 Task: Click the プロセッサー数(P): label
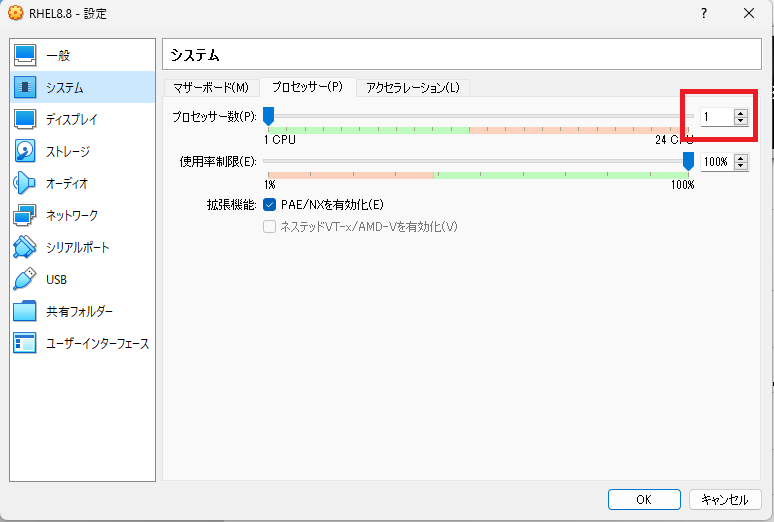click(214, 117)
